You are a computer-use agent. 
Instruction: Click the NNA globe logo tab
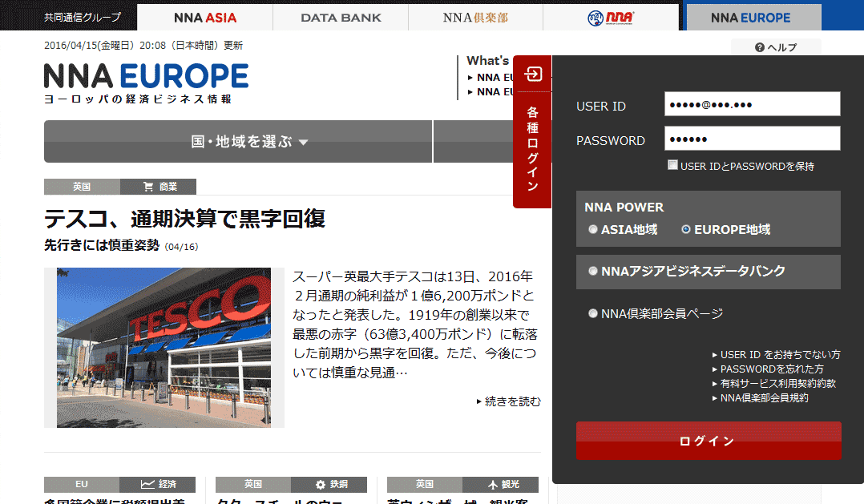point(611,18)
